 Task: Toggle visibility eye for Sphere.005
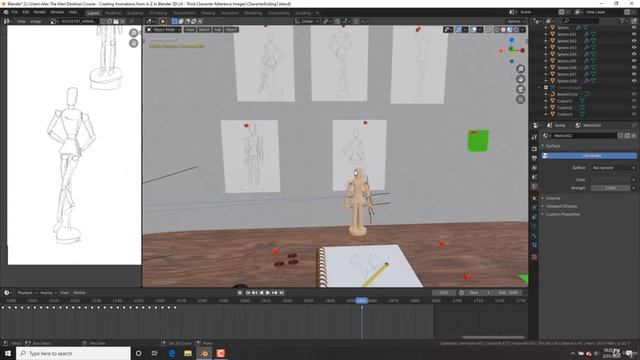pos(634,61)
